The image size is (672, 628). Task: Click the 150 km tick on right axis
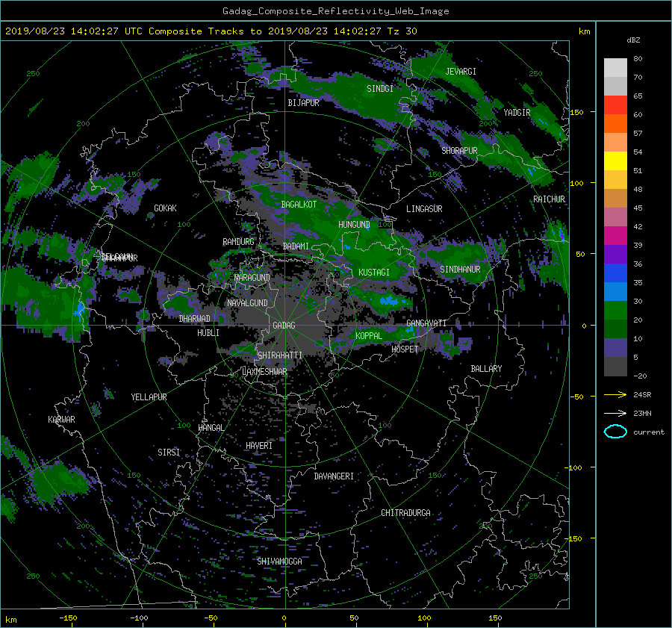[576, 112]
